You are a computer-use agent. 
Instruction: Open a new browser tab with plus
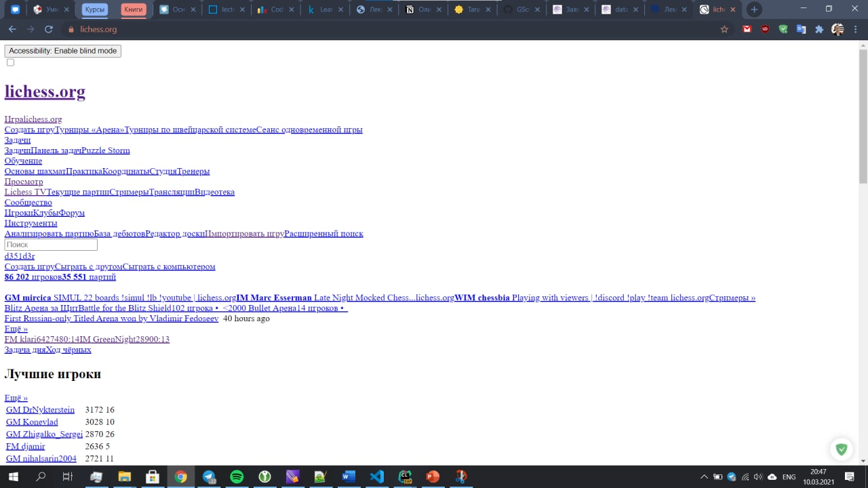click(754, 9)
